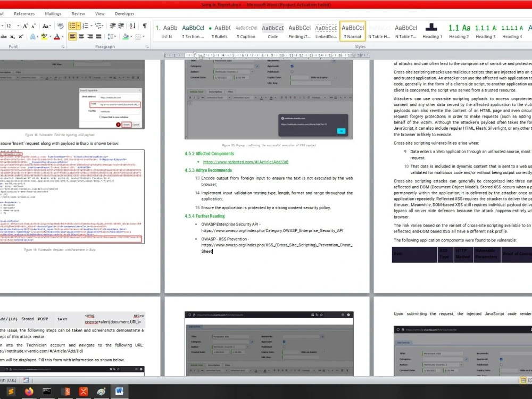Toggle Align Text Right
This screenshot has height=399, width=532.
pyautogui.click(x=90, y=36)
